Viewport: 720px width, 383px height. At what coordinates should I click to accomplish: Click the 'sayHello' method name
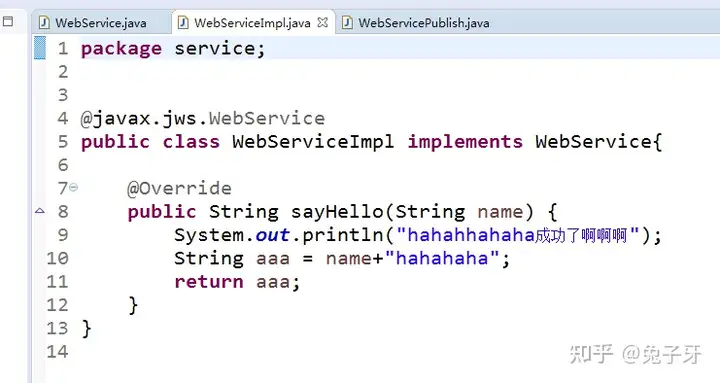click(337, 212)
